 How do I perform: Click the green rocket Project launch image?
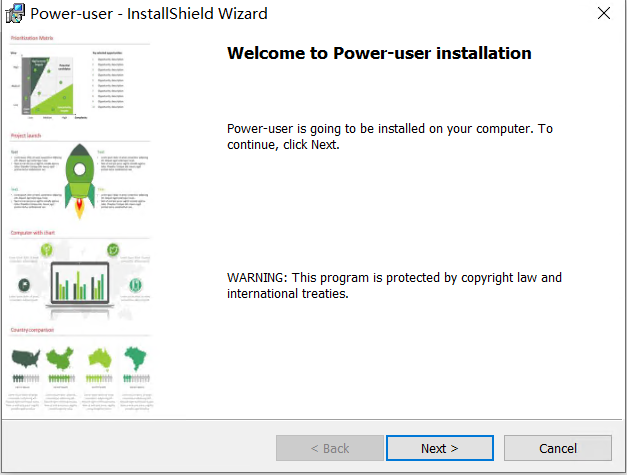[80, 181]
